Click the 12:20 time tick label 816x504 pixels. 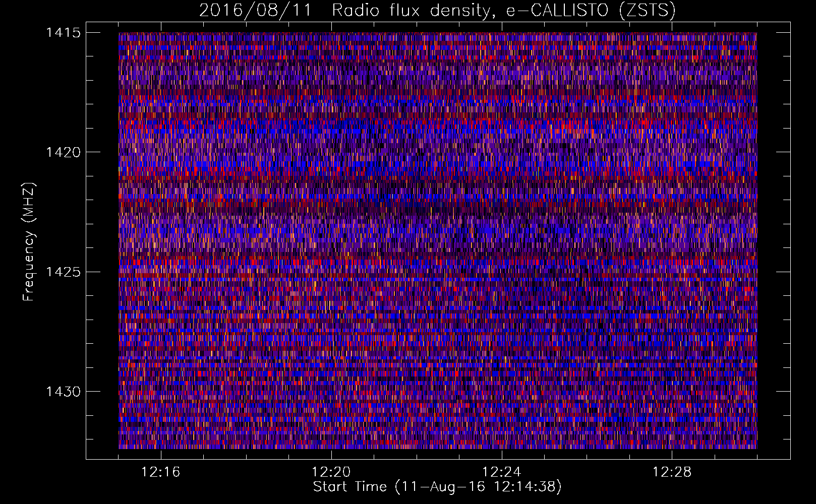[x=331, y=472]
